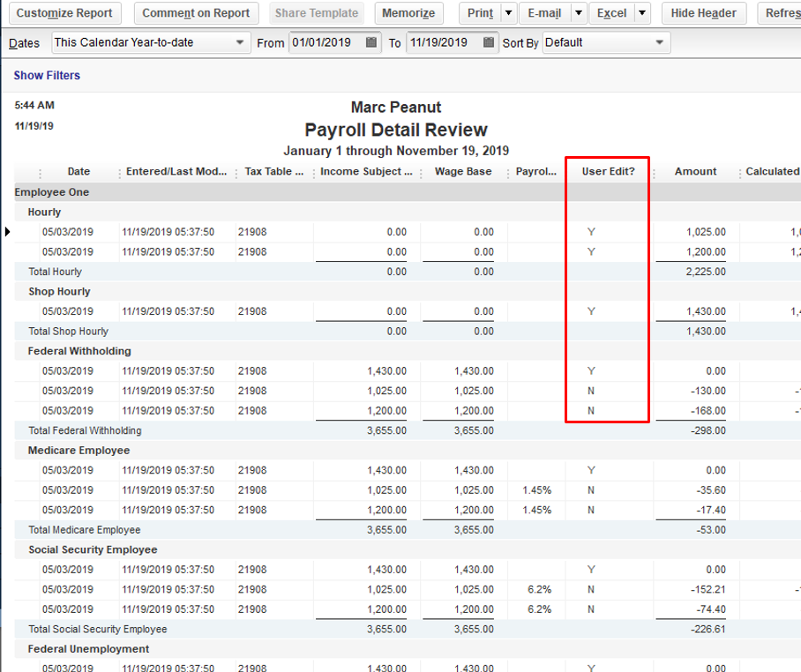Screen dimensions: 801x672
Task: Click the Federal Withholding section heading
Action: [x=79, y=351]
